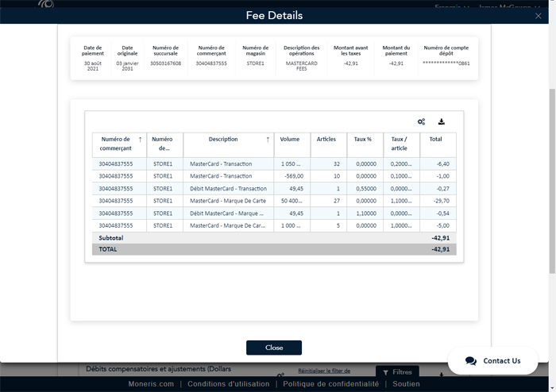Screen dimensions: 556x392
Task: Click the Articles column header
Action: [x=329, y=145]
